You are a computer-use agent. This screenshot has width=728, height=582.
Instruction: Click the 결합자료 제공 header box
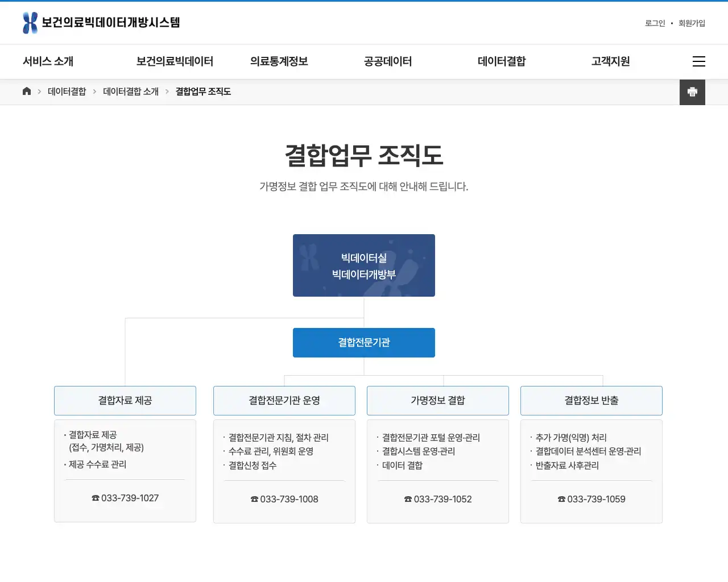coord(125,401)
